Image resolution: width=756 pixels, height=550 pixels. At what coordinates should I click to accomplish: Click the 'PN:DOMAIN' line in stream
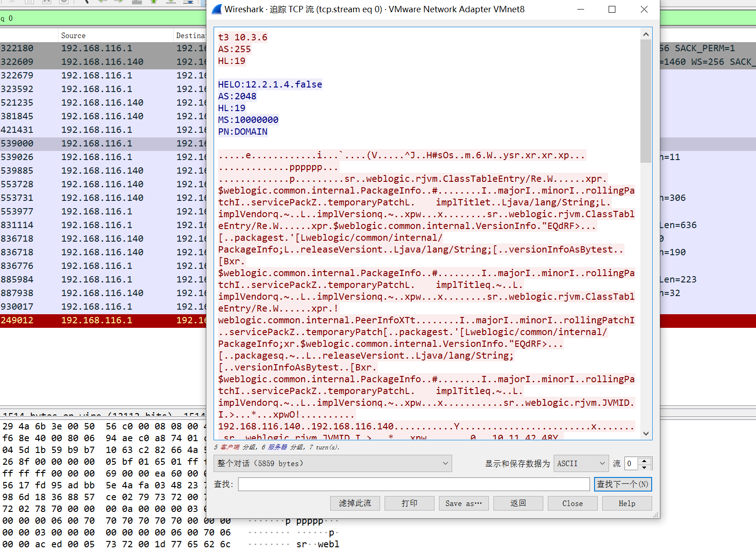tap(243, 131)
